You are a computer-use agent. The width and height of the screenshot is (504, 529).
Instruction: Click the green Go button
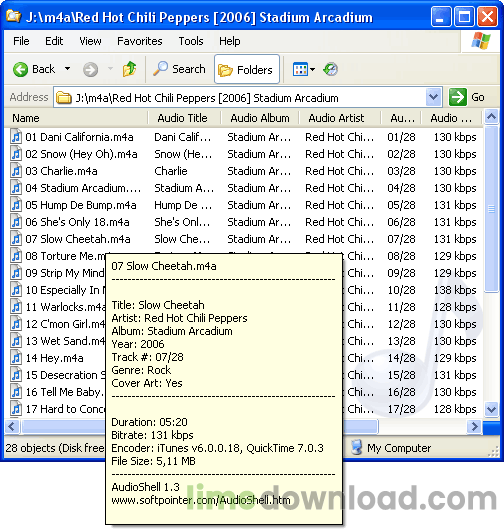[x=467, y=97]
